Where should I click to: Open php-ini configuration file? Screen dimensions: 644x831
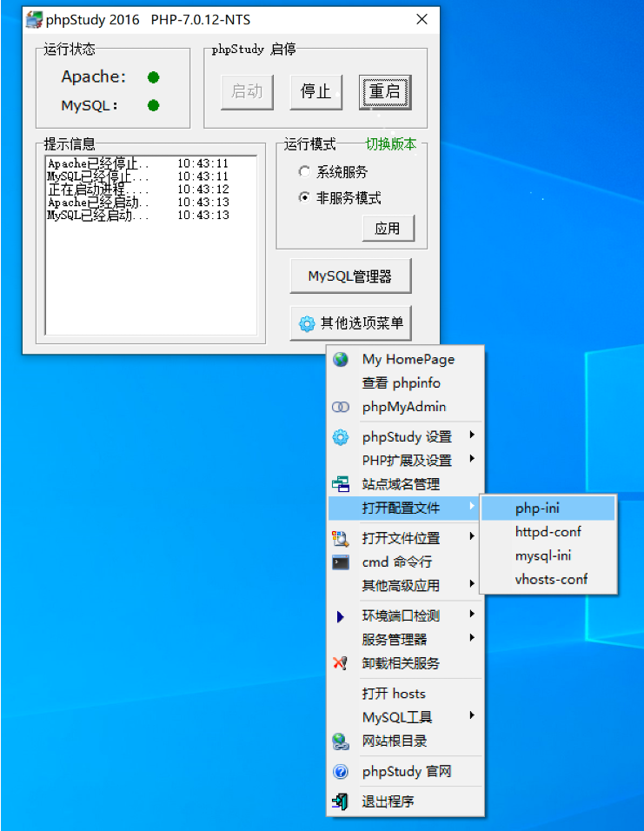(x=548, y=509)
